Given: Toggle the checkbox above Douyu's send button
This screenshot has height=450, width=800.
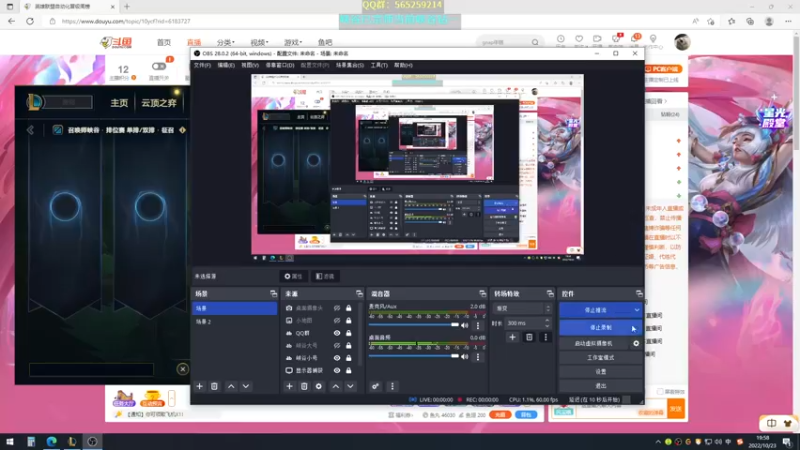Looking at the screenshot, I should 660,391.
